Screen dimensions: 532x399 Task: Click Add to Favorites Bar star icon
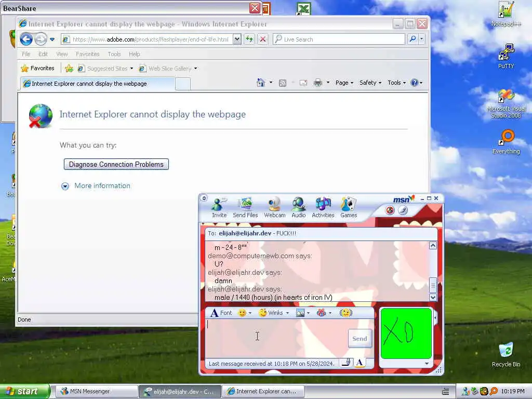tap(69, 68)
